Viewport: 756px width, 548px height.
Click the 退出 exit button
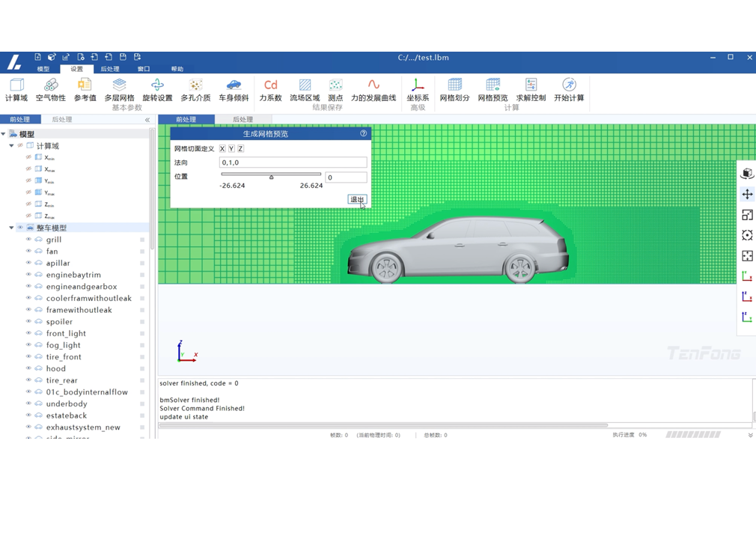coord(357,199)
